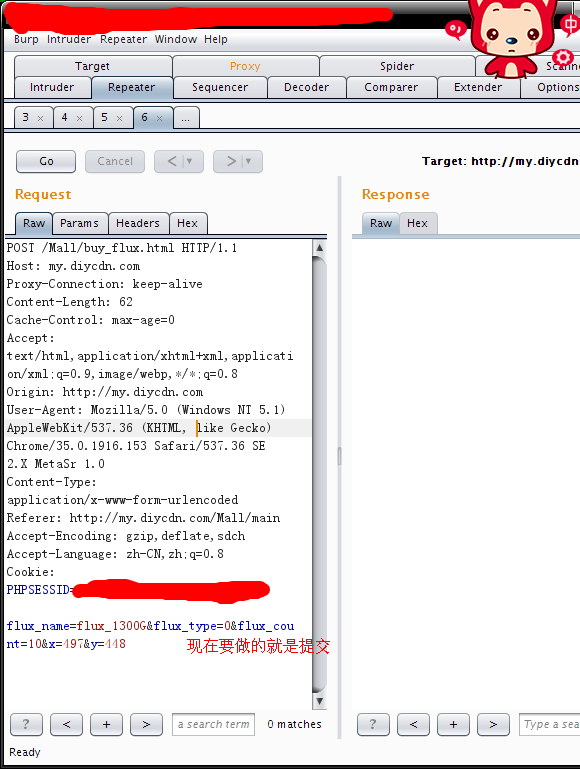This screenshot has width=580, height=769.
Task: Click the Accept-Language header line
Action: tap(115, 554)
